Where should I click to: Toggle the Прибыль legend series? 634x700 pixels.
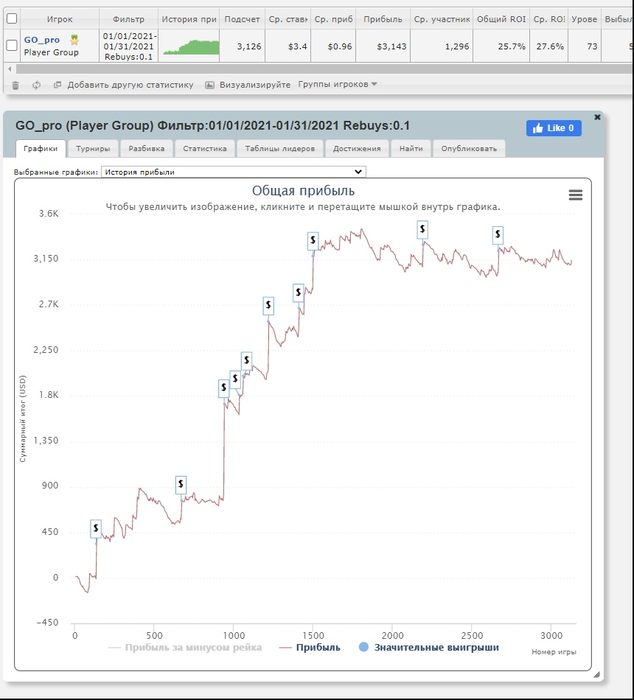tap(309, 647)
